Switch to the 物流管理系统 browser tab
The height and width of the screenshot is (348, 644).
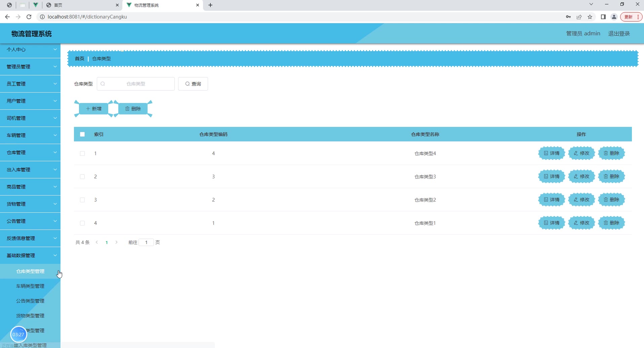point(163,5)
